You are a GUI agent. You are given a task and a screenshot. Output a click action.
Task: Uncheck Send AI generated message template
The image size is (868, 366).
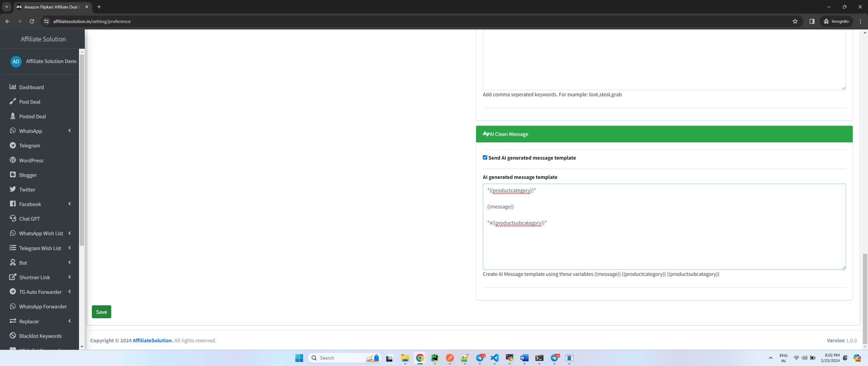click(485, 158)
